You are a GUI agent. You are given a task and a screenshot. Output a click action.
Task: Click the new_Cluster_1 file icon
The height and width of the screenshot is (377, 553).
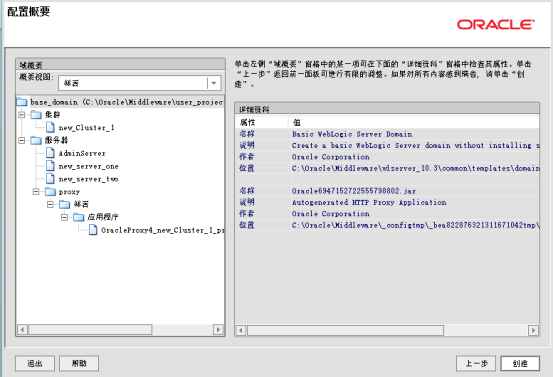50,127
